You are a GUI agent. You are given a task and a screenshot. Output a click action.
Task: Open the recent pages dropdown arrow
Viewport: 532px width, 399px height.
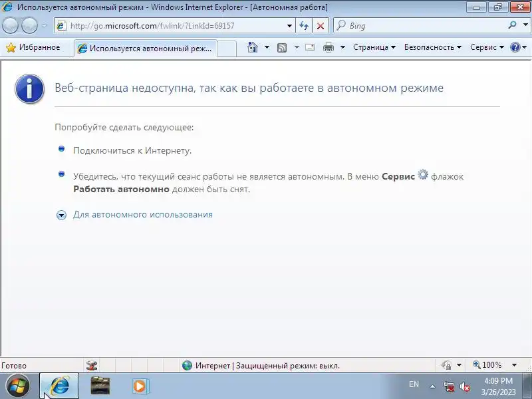[x=45, y=25]
